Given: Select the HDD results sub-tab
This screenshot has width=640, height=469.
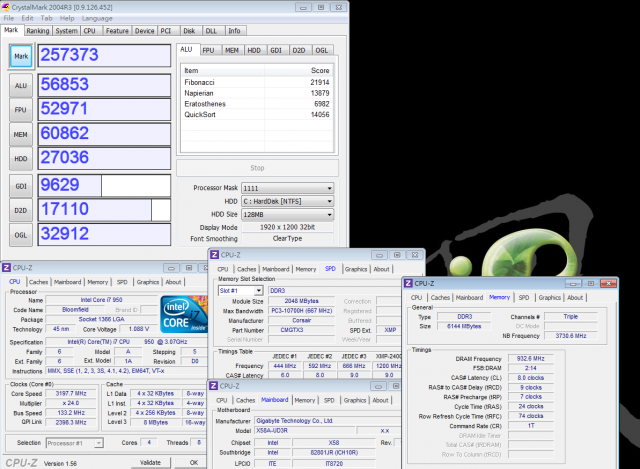Looking at the screenshot, I should (x=254, y=50).
